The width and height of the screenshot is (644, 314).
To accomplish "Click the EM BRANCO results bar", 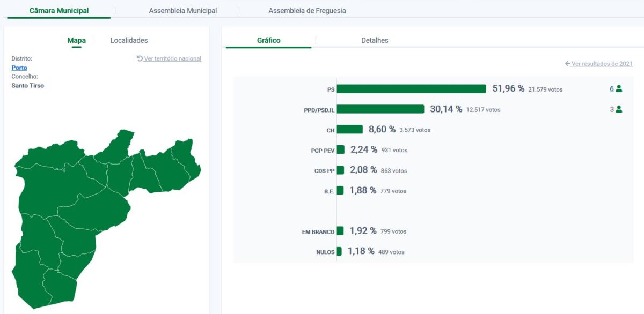I will point(340,231).
